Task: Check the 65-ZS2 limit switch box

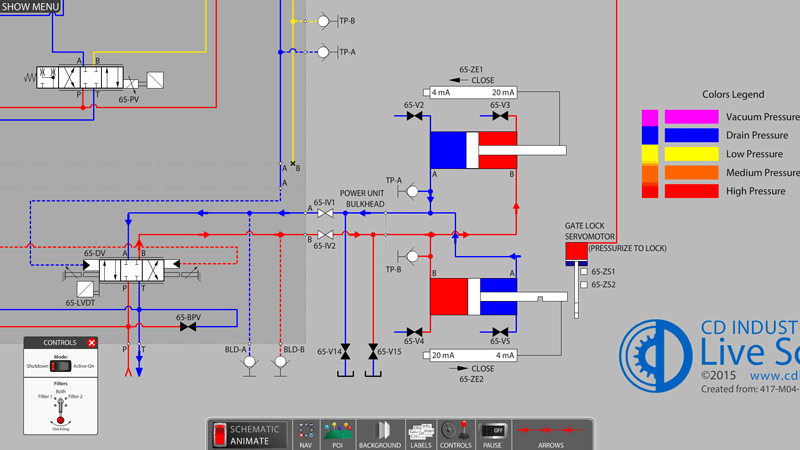Action: point(584,285)
